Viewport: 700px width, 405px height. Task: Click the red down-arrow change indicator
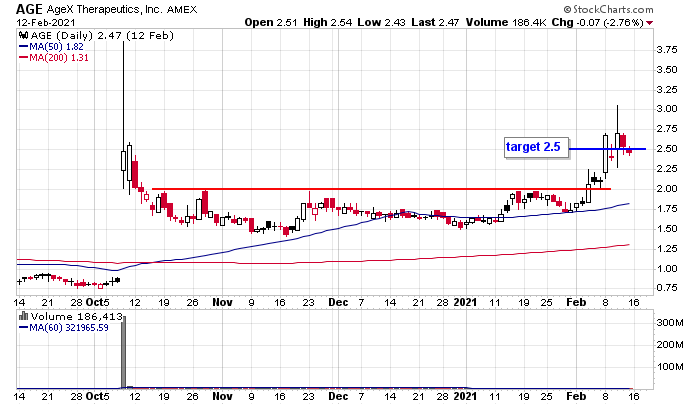(650, 23)
